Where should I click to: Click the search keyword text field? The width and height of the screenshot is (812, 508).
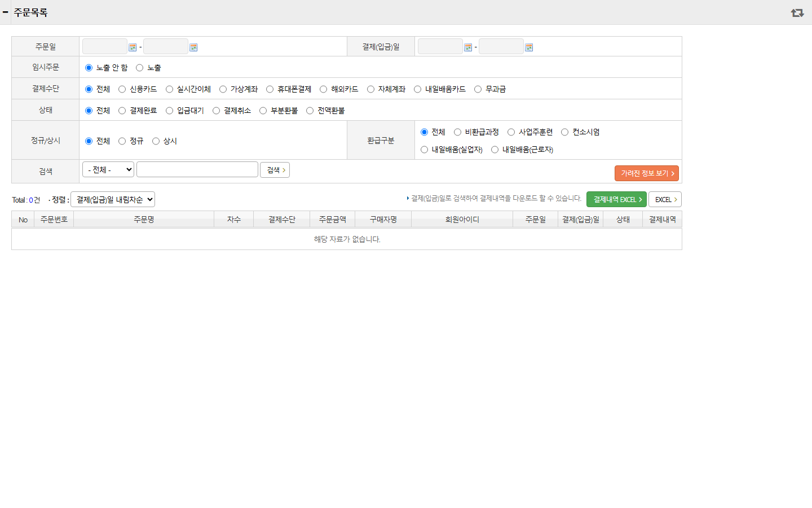197,169
